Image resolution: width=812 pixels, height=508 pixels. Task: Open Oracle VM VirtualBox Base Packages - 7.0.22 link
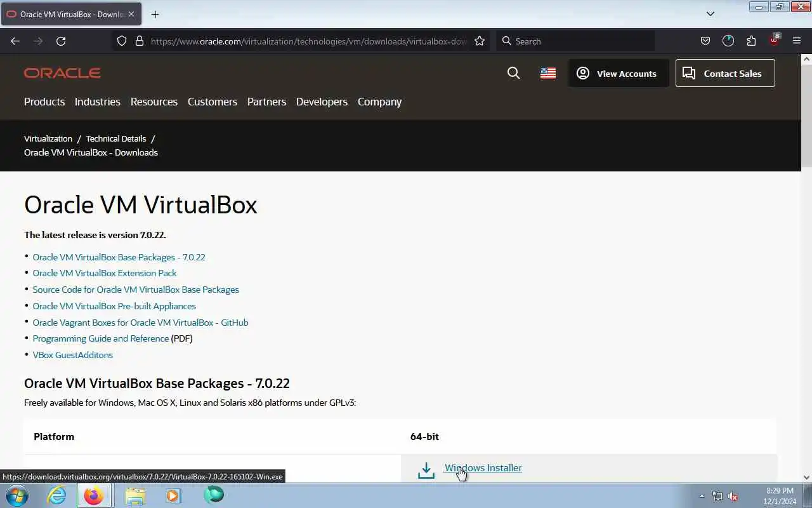click(x=119, y=257)
